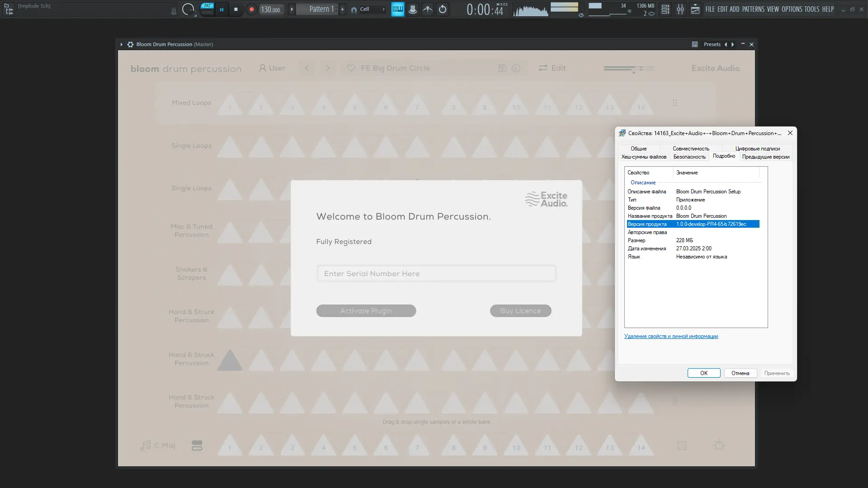
Task: Open the PATTERNS menu
Action: (753, 9)
